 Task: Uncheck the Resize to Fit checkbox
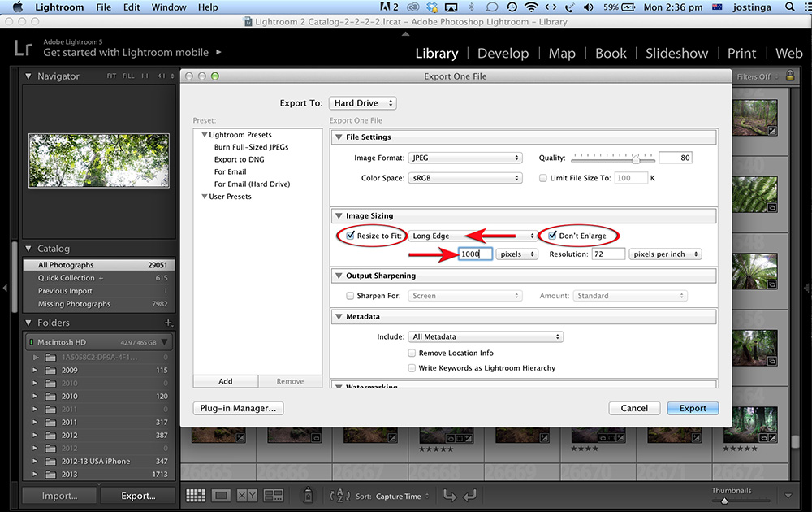point(350,236)
